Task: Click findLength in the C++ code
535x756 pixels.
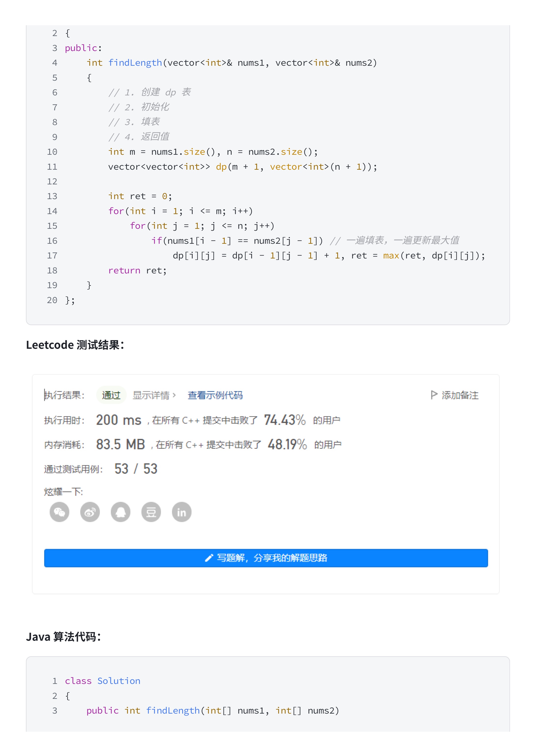Action: pyautogui.click(x=135, y=63)
